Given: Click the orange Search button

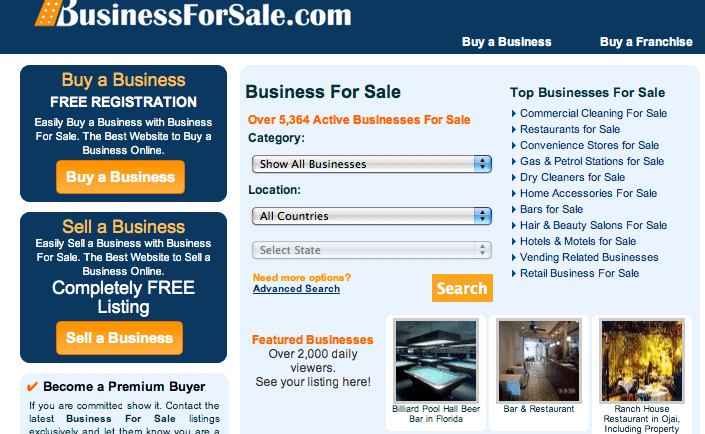Looking at the screenshot, I should [x=462, y=288].
